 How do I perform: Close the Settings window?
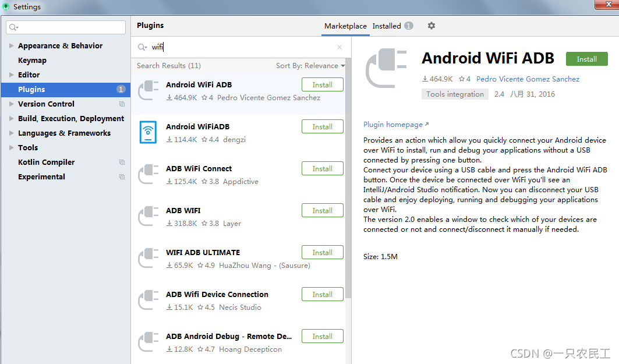pyautogui.click(x=609, y=4)
